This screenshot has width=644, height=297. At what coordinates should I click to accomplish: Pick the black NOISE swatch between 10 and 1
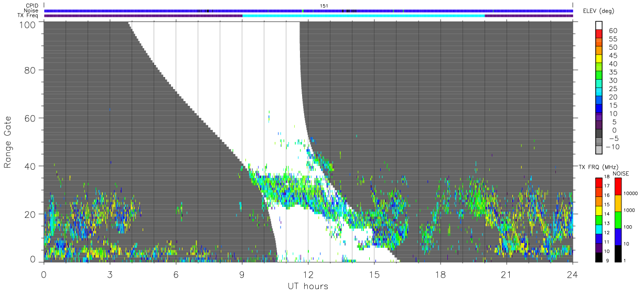[x=617, y=253]
